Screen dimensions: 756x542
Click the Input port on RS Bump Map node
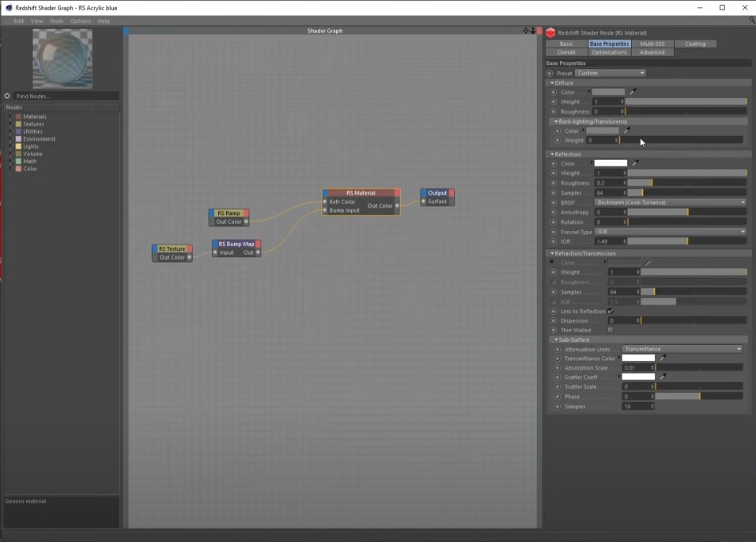tap(215, 252)
